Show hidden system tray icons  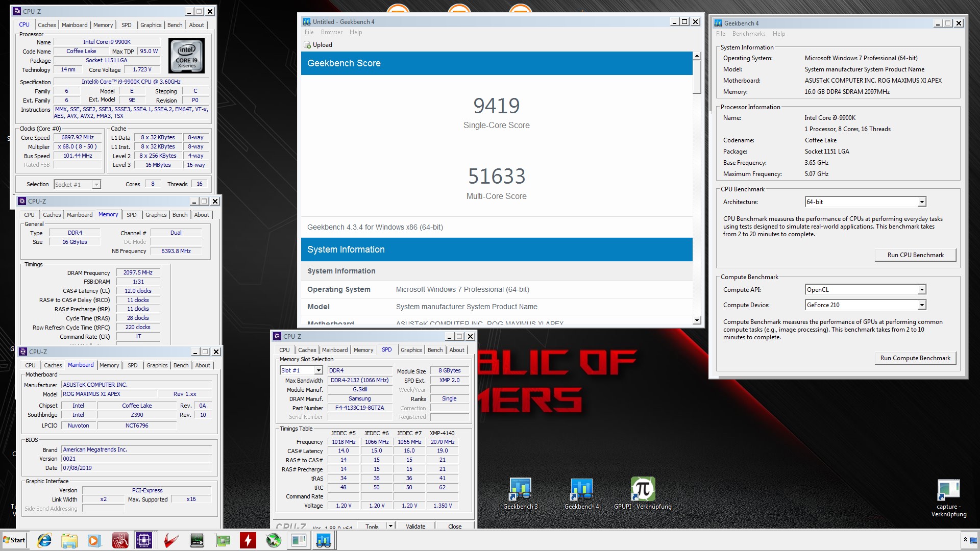click(965, 540)
